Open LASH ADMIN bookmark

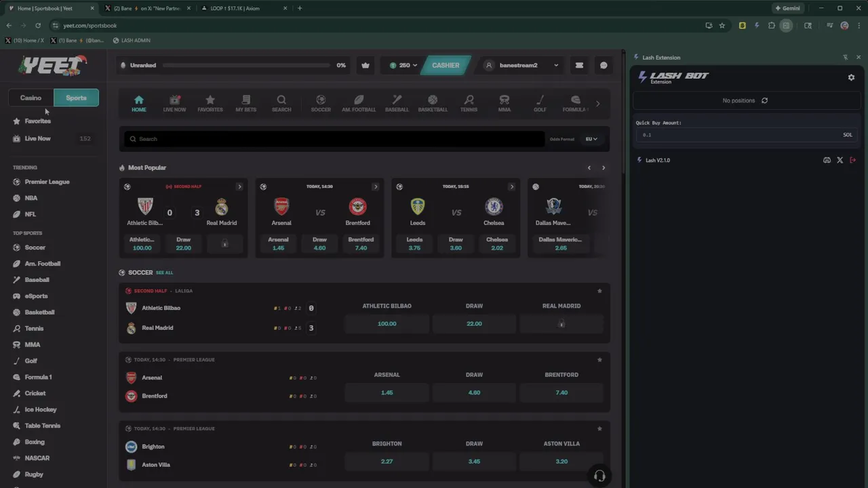(x=132, y=40)
